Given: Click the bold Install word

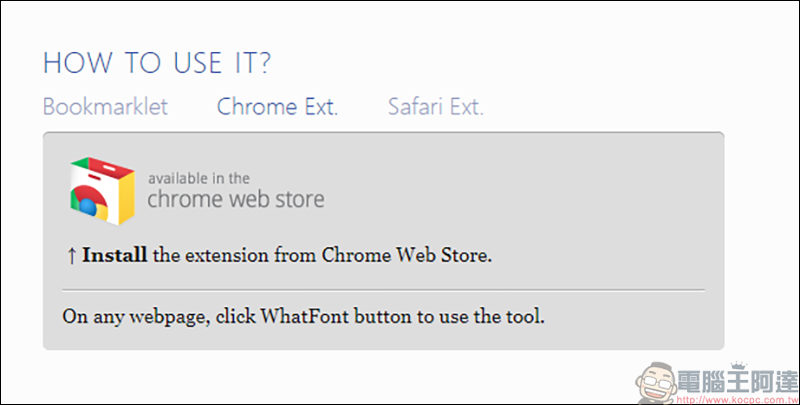Looking at the screenshot, I should tap(115, 255).
